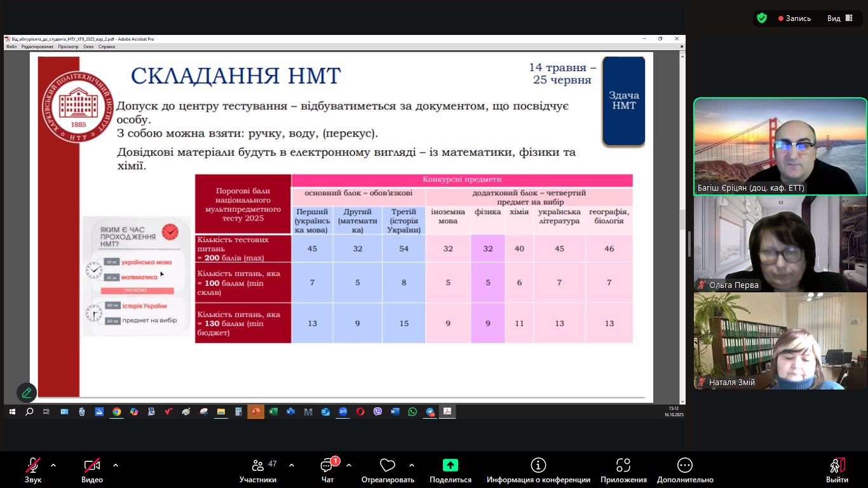Open Opera browser from the taskbar

(360, 412)
